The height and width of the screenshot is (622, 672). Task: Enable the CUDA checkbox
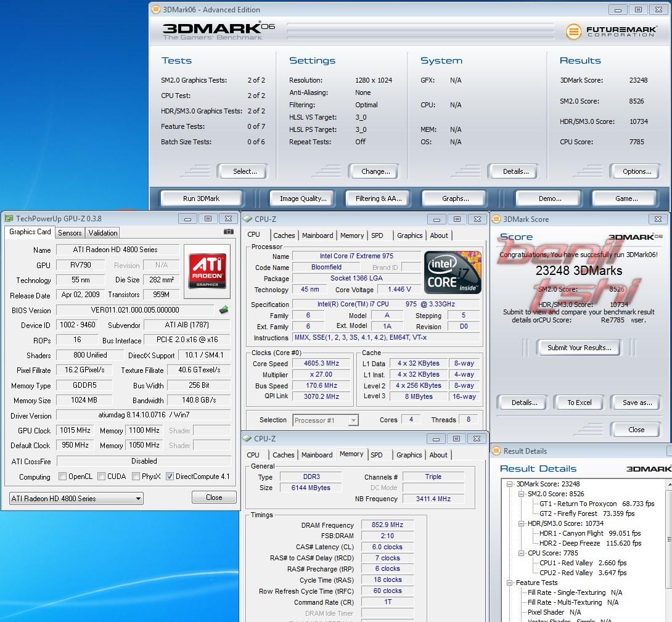coord(102,477)
